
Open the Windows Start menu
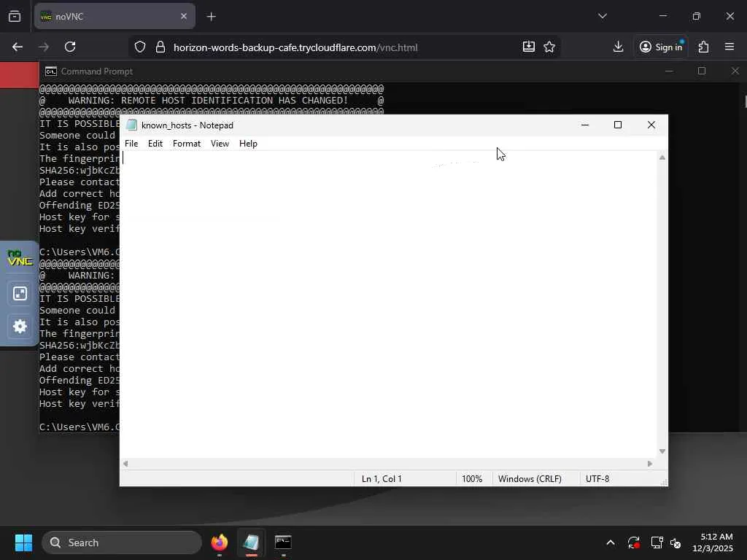23,542
